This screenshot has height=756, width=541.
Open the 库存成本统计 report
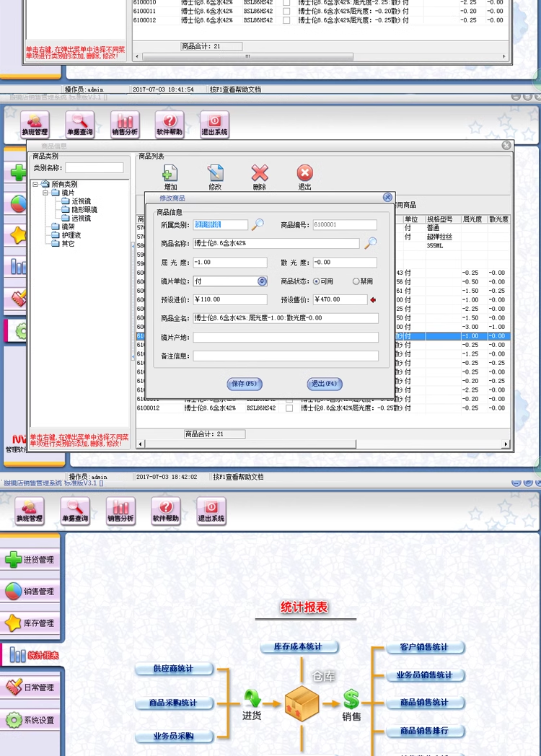[299, 647]
